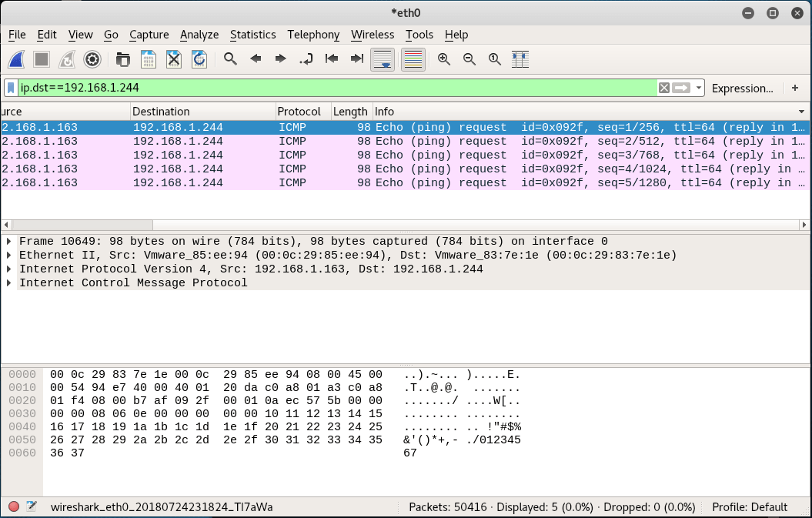Open Expert Information via the red status icon
Screen dimensions: 812x518
coord(12,506)
